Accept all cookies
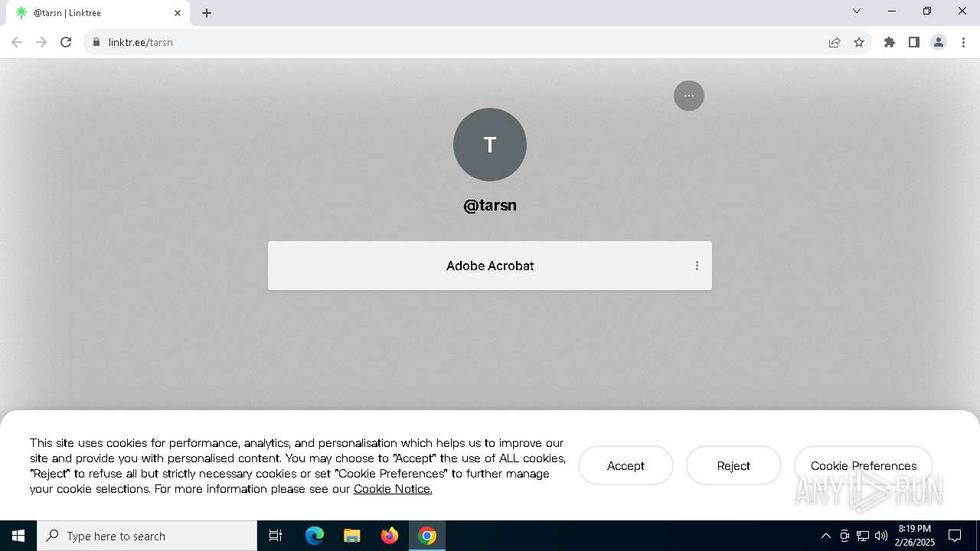Image resolution: width=980 pixels, height=551 pixels. [x=626, y=465]
